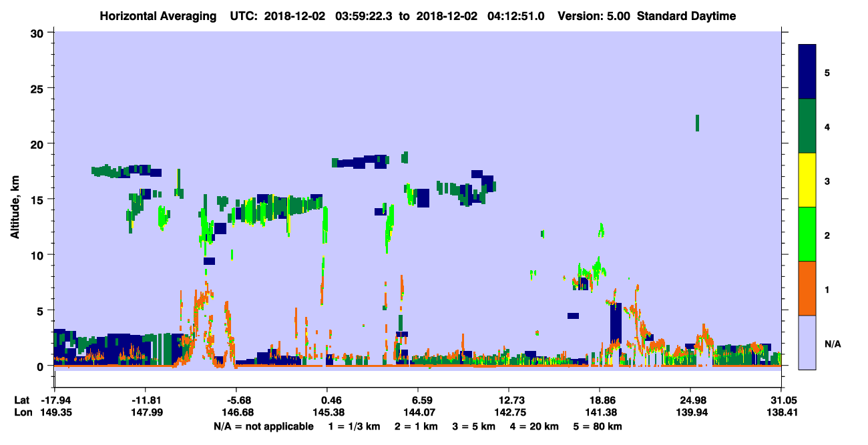The image size is (868, 445).
Task: Click the altitude tick label '15'
Action: (39, 199)
